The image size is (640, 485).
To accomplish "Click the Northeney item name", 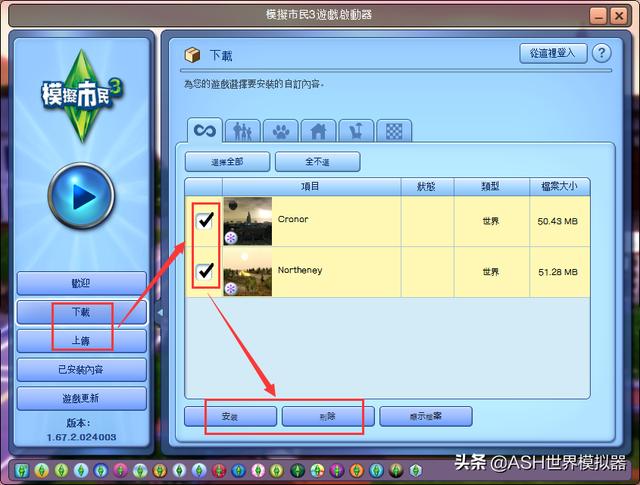I will point(300,270).
